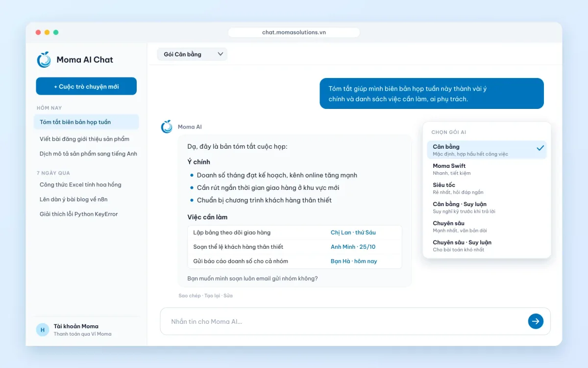Click the Việc cần làm heading
The height and width of the screenshot is (368, 588).
[207, 217]
